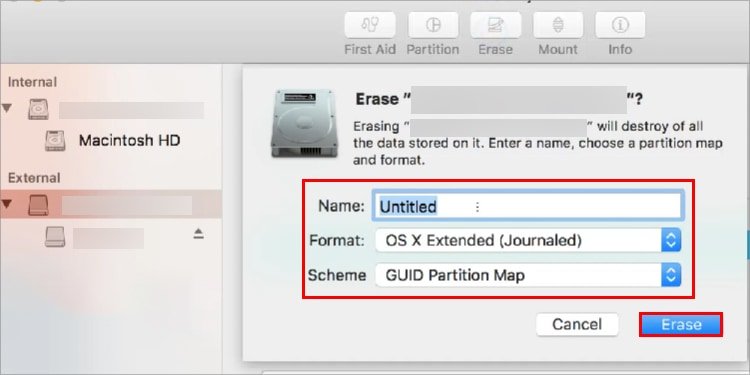Click the External section header
The image size is (750, 375).
tap(34, 178)
